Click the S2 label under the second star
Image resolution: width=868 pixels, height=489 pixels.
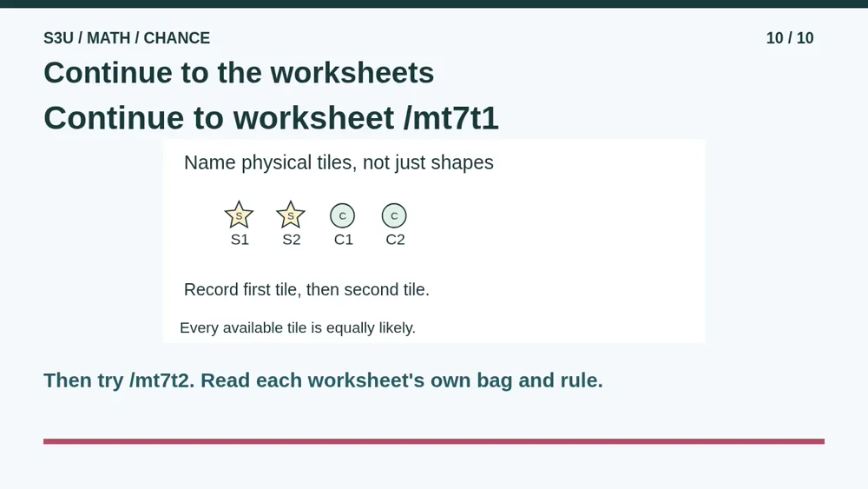292,240
